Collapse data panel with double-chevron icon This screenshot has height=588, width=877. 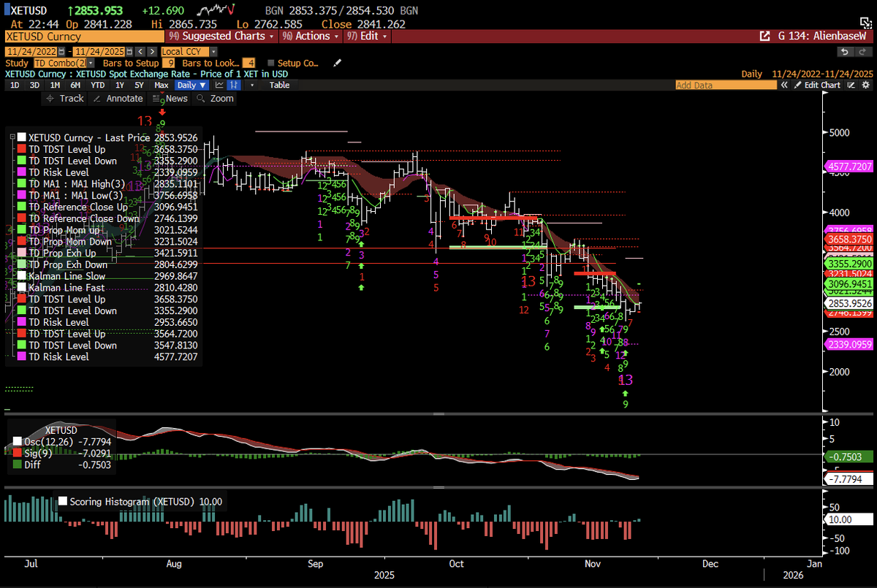(784, 85)
